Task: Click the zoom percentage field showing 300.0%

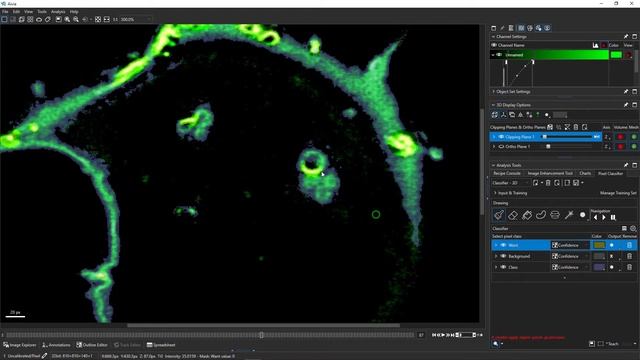Action: [135, 19]
